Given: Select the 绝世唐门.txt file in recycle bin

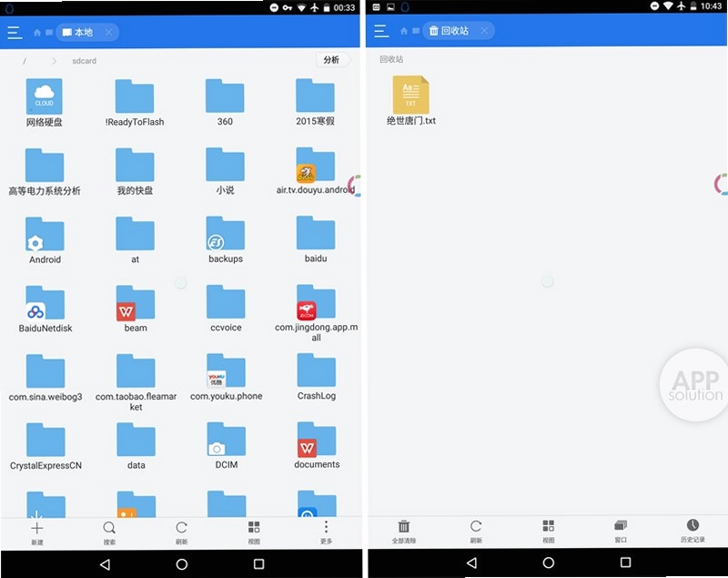Looking at the screenshot, I should click(411, 101).
